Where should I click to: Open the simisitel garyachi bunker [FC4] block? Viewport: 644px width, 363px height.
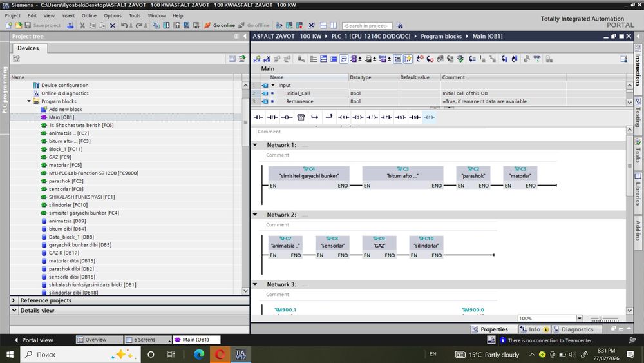click(x=84, y=213)
